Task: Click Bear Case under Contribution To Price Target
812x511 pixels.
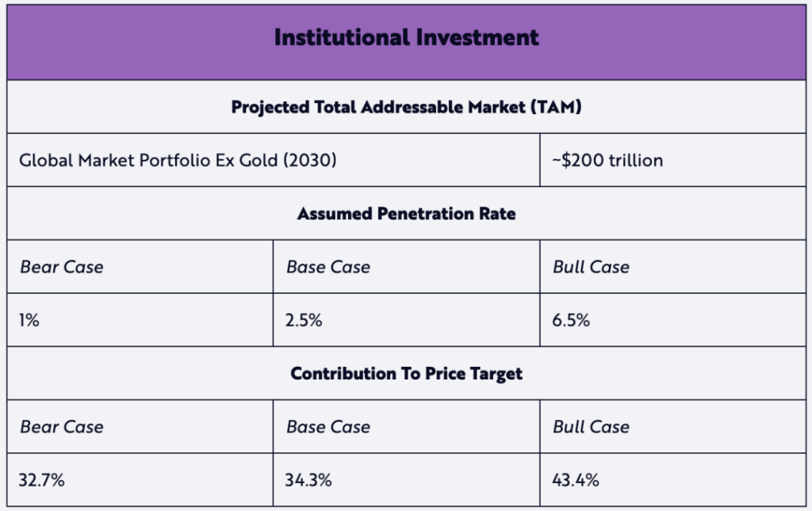Action: [x=62, y=426]
